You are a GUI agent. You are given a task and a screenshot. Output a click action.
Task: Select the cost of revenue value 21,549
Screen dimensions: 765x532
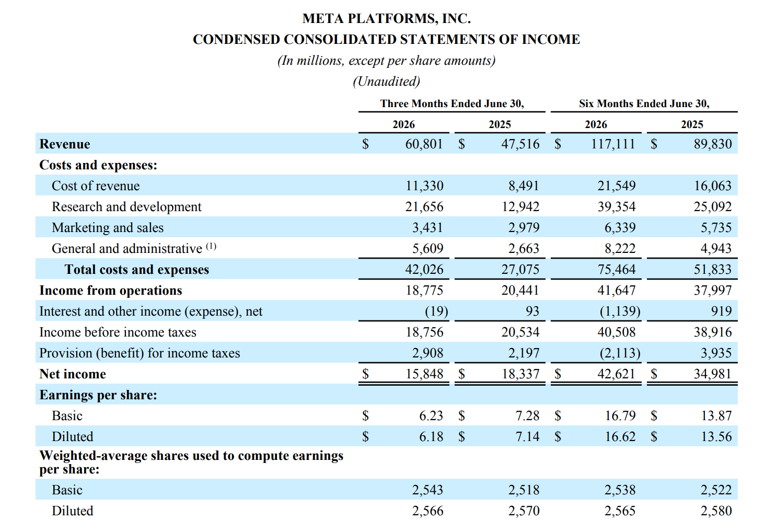click(617, 186)
